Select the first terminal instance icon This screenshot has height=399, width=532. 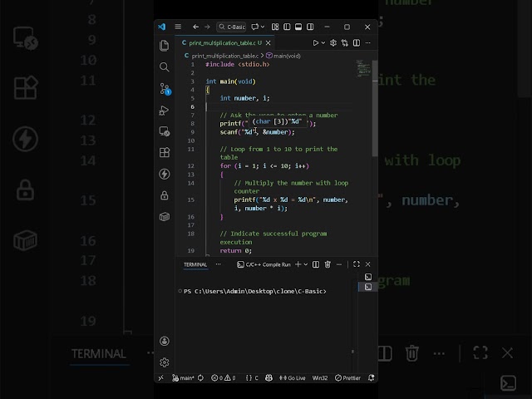(367, 277)
